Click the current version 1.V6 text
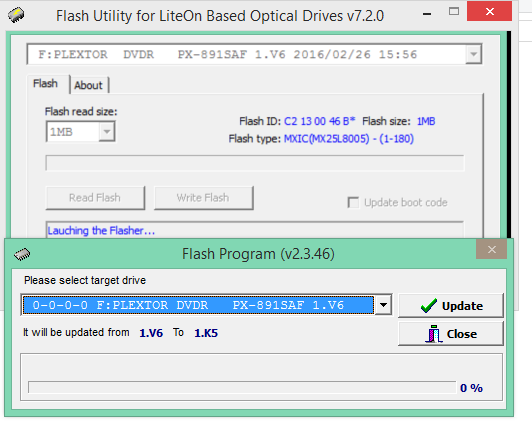Image resolution: width=532 pixels, height=444 pixels. pos(151,333)
